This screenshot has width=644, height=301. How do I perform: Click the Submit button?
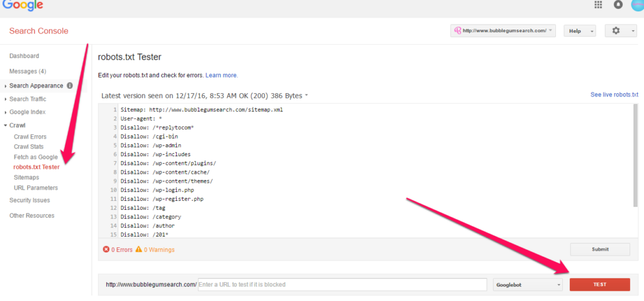pyautogui.click(x=600, y=249)
